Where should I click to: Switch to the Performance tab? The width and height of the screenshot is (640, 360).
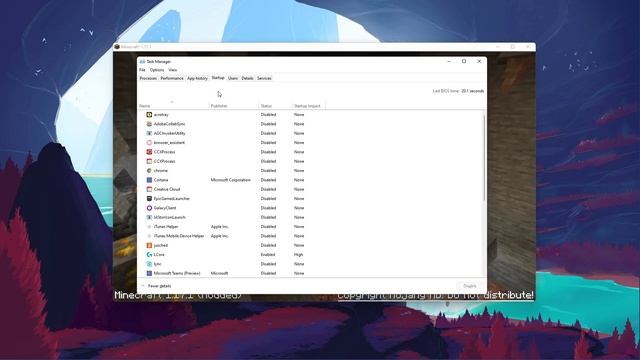pyautogui.click(x=172, y=78)
